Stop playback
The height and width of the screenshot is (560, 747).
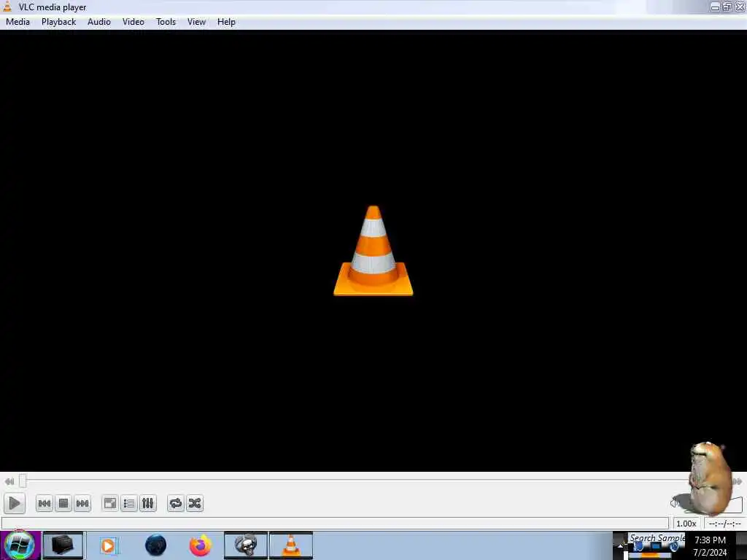(63, 503)
